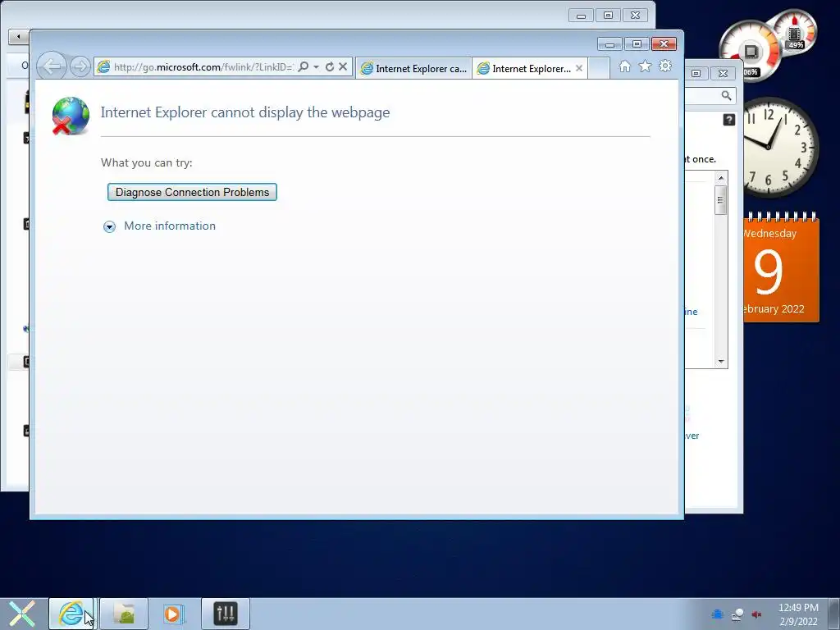Viewport: 840px width, 630px height.
Task: Open the address bar autocomplete dropdown arrow
Action: click(x=317, y=67)
